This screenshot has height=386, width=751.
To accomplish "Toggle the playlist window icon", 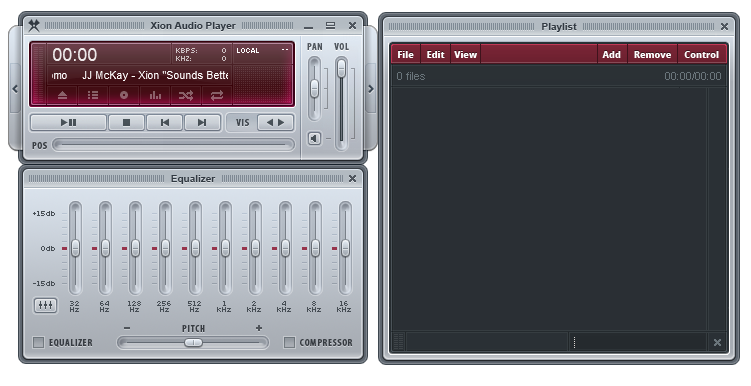I will (93, 95).
